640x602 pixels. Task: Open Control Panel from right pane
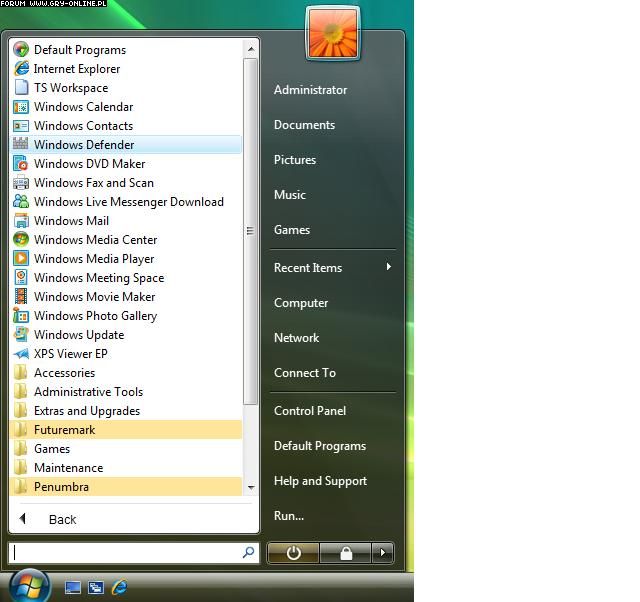coord(310,411)
